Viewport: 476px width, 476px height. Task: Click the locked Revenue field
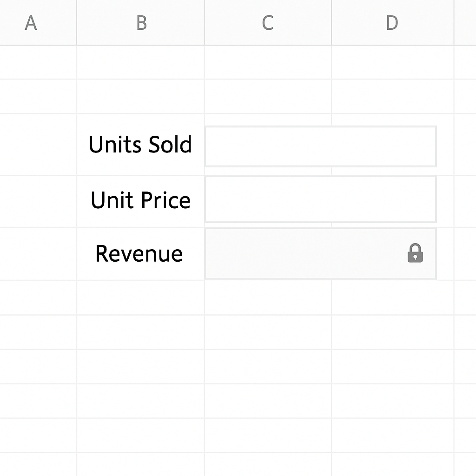click(321, 253)
